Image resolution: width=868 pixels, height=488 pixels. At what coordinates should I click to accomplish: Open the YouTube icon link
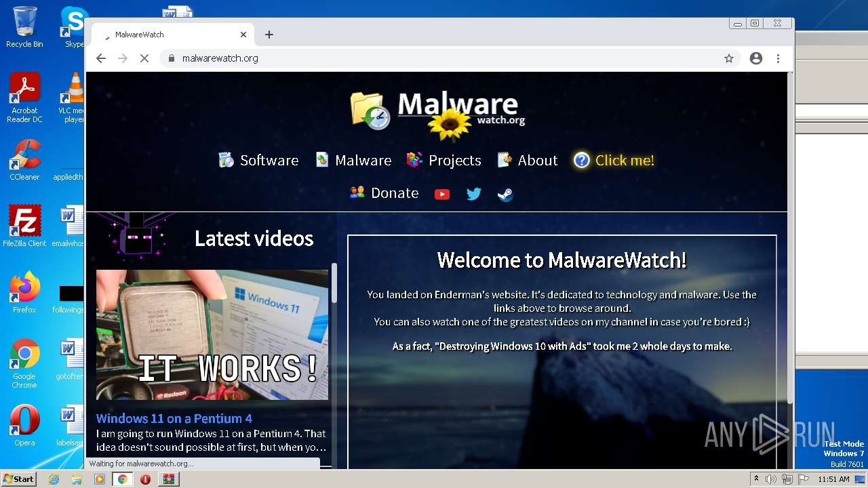(442, 195)
